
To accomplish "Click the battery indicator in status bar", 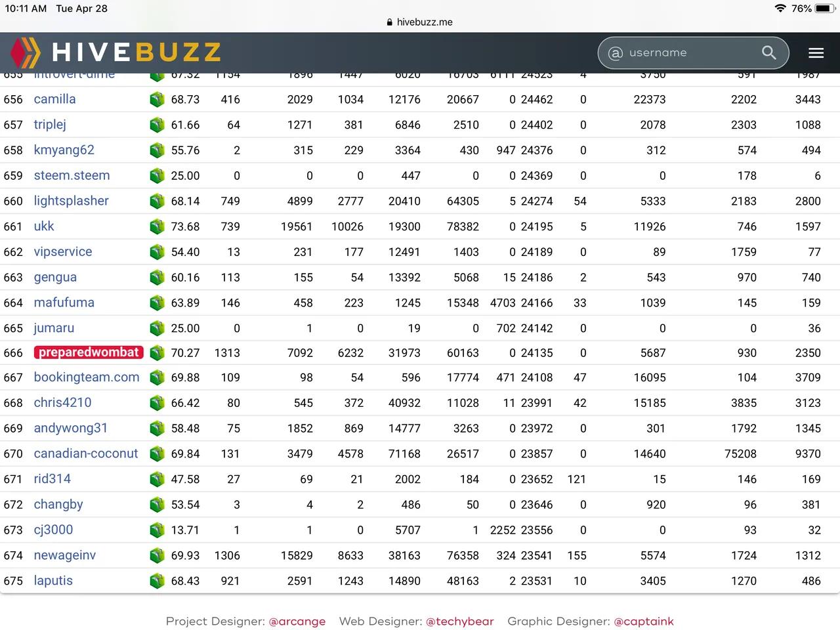I will click(x=824, y=9).
